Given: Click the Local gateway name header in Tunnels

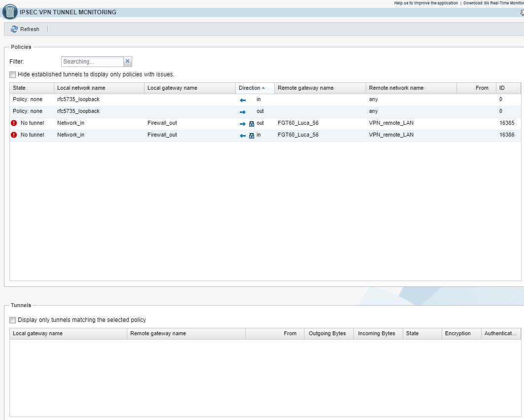Looking at the screenshot, I should (x=68, y=334).
